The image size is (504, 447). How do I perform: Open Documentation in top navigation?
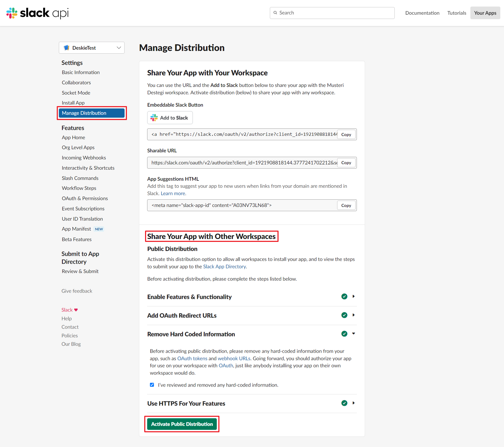tap(422, 13)
